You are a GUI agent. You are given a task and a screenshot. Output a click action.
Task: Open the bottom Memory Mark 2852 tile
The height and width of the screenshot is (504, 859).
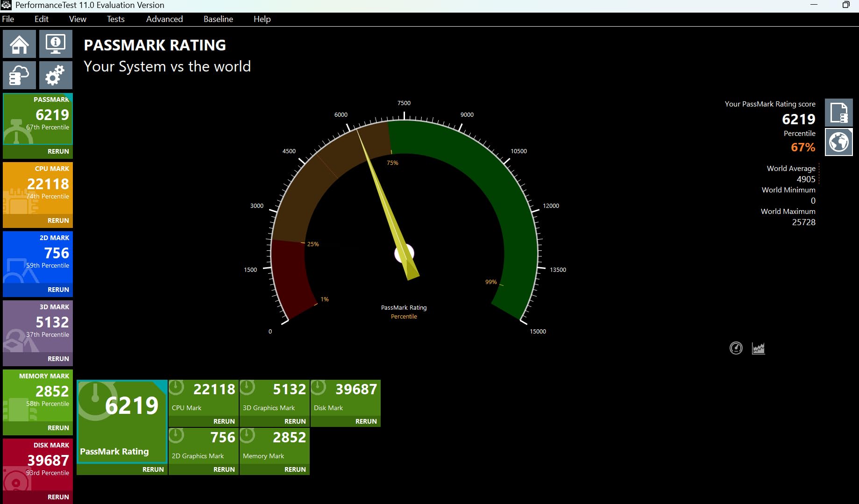(x=274, y=445)
